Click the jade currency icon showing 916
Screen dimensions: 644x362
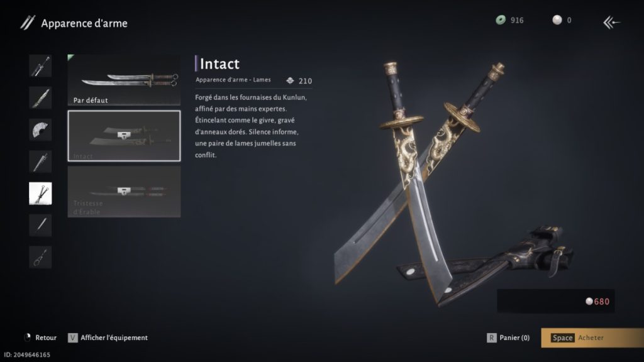pyautogui.click(x=501, y=19)
